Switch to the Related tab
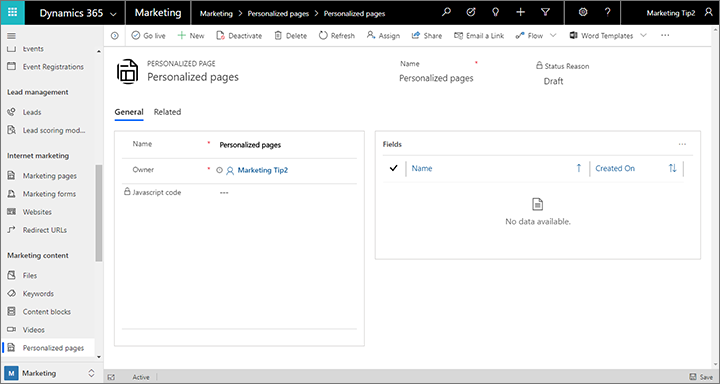Viewport: 720px width, 384px height. (167, 112)
